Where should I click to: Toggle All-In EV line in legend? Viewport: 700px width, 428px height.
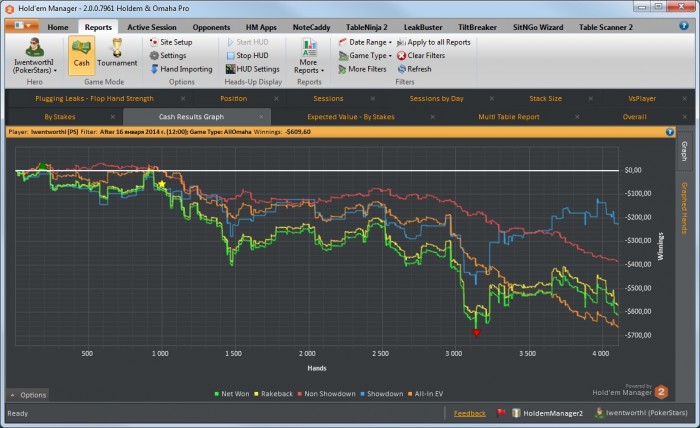pos(425,394)
